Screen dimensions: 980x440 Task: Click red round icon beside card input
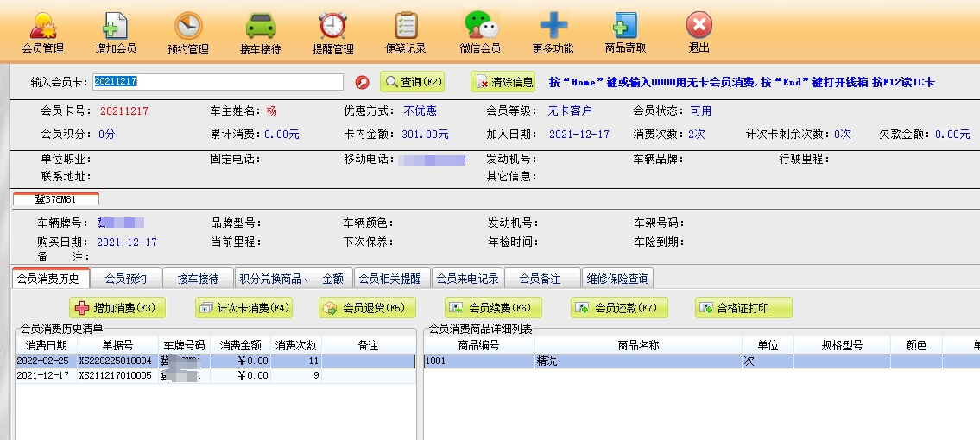(x=363, y=83)
